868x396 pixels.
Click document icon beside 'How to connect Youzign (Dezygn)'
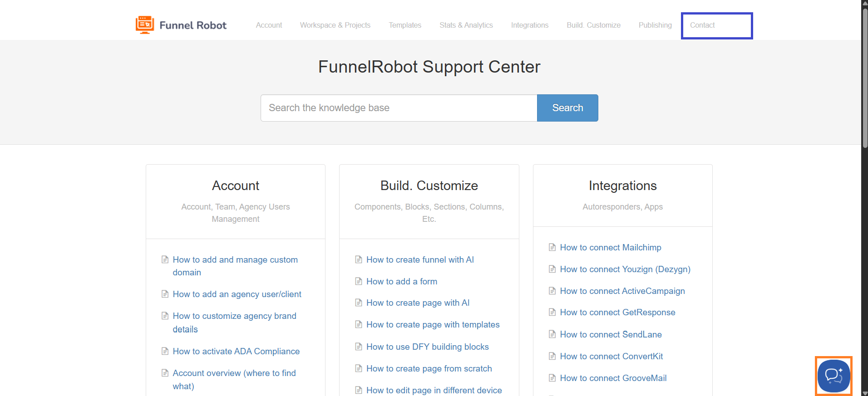click(x=552, y=269)
